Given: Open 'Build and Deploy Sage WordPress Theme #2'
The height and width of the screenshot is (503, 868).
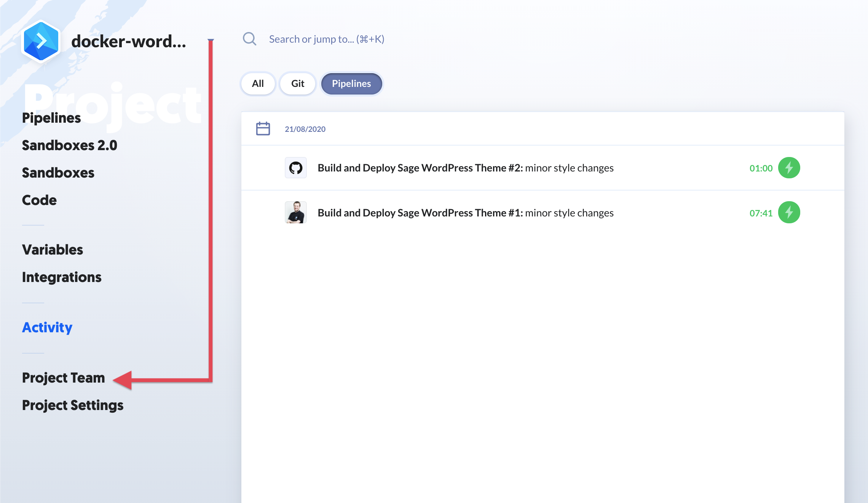Looking at the screenshot, I should tap(466, 168).
